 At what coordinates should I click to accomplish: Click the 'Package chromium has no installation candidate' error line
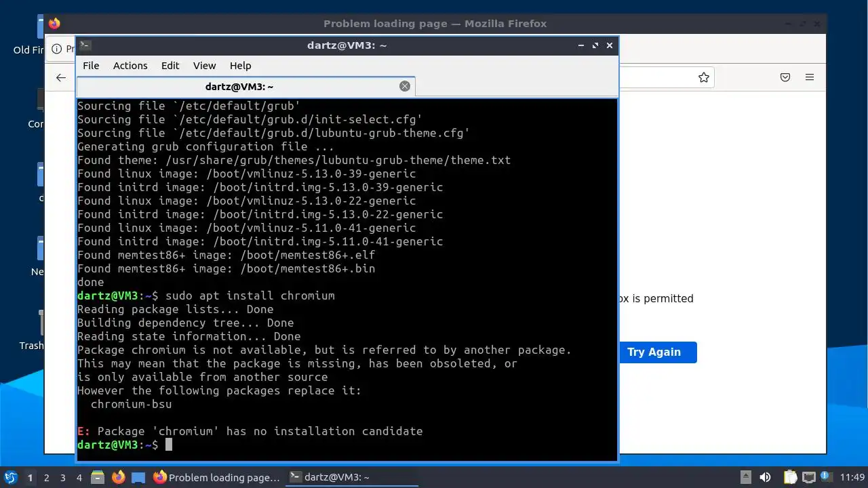250,431
